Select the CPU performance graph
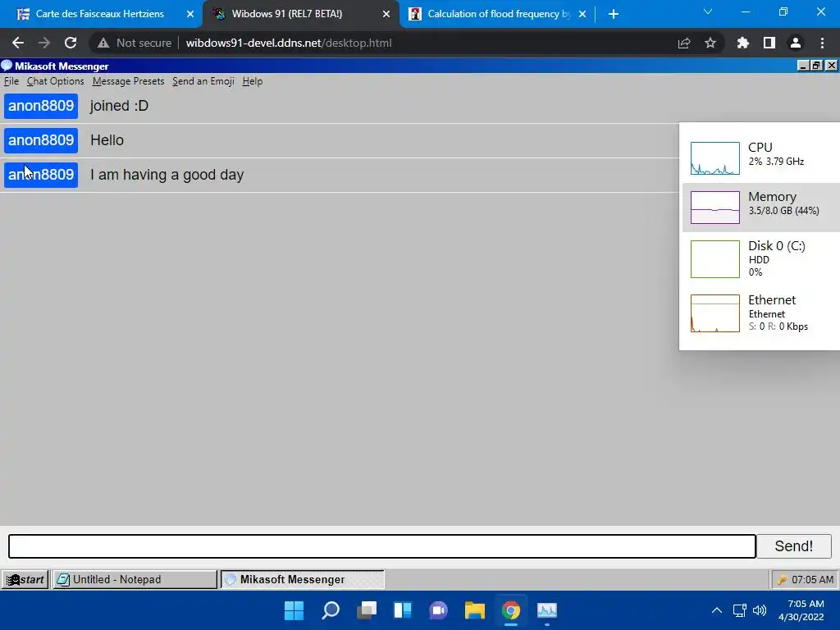840x630 pixels. point(714,158)
